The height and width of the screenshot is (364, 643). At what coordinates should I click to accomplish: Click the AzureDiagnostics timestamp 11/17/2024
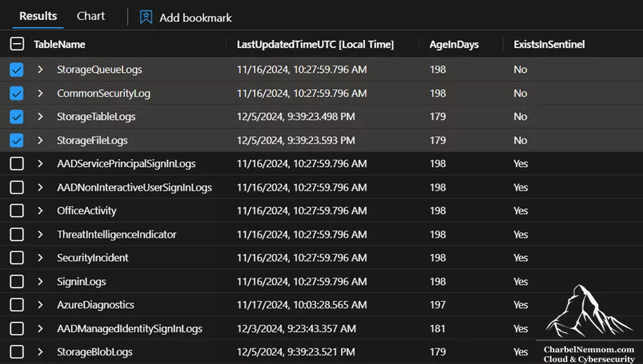click(x=301, y=305)
